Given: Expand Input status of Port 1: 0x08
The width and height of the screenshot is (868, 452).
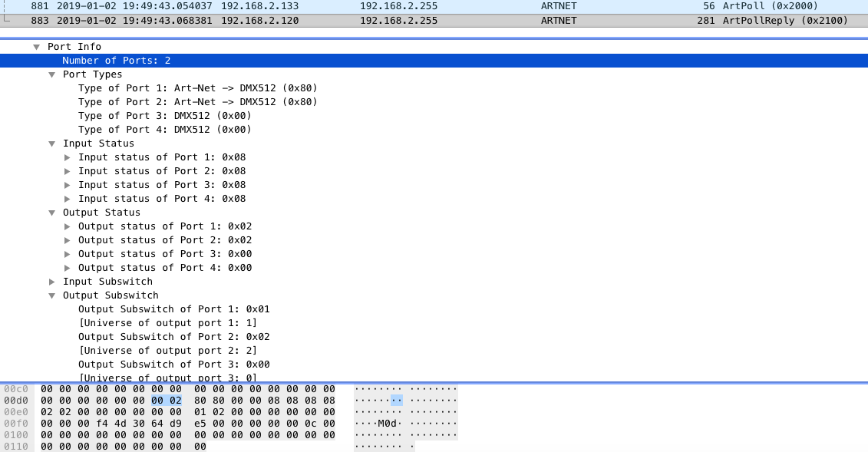Looking at the screenshot, I should tap(68, 157).
